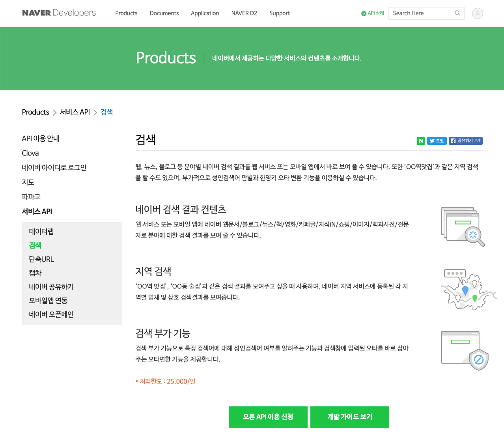Click the search magnifier icon
The height and width of the screenshot is (434, 504).
tap(457, 13)
